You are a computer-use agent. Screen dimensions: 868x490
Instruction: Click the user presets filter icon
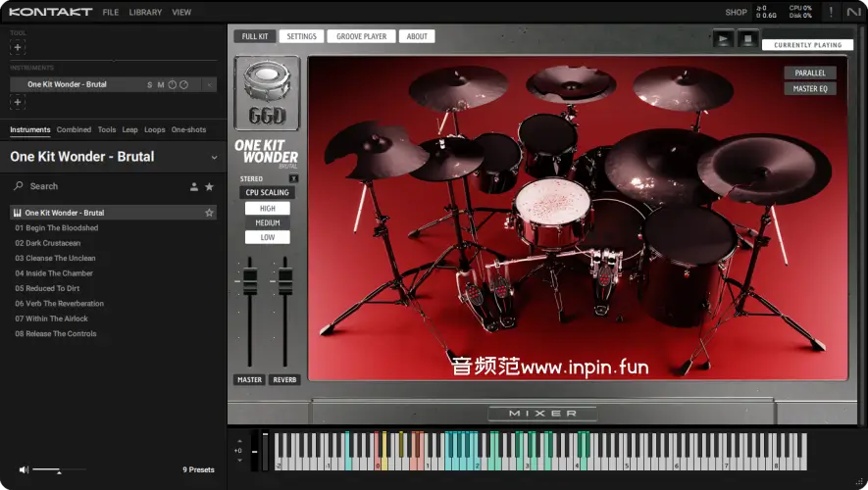[x=193, y=186]
